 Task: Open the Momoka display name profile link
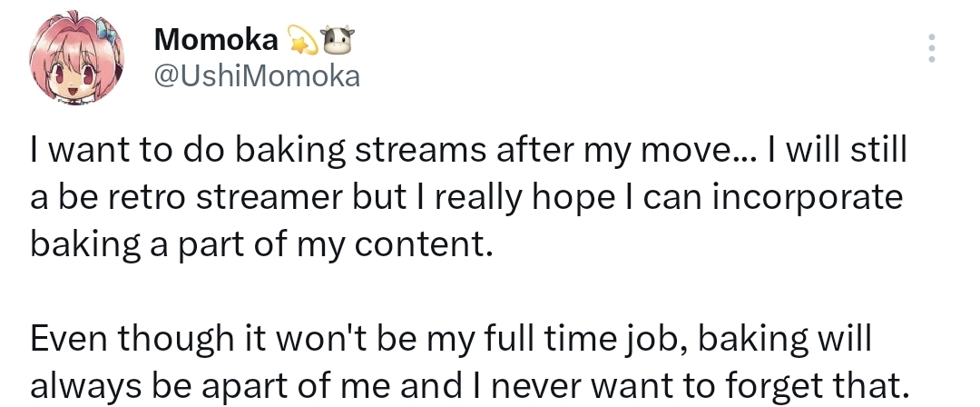pos(215,39)
